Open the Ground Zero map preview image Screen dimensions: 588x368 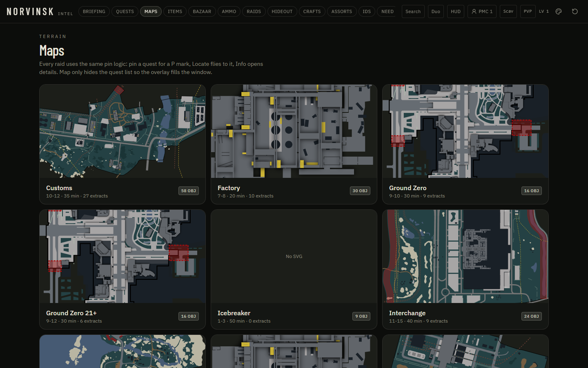[x=465, y=131]
